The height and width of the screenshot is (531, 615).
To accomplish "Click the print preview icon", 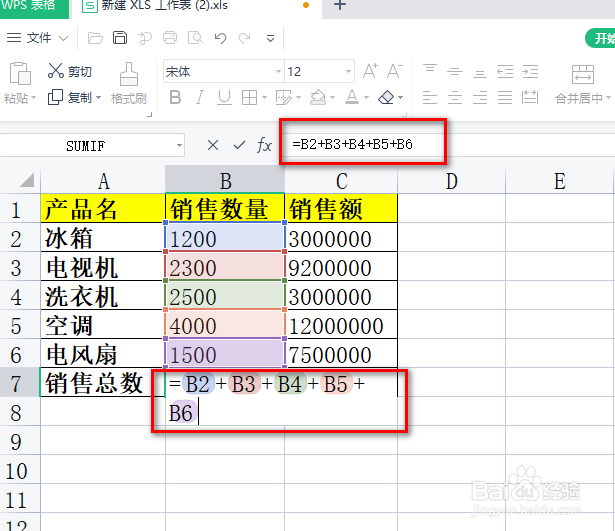I will click(195, 38).
